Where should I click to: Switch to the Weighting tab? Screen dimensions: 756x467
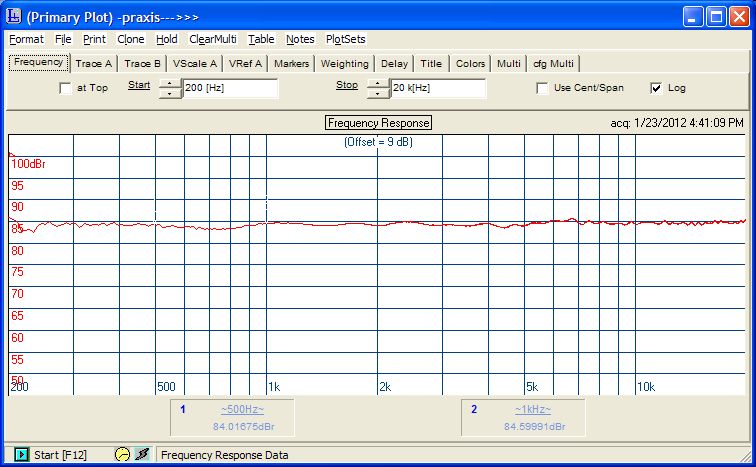pyautogui.click(x=345, y=64)
